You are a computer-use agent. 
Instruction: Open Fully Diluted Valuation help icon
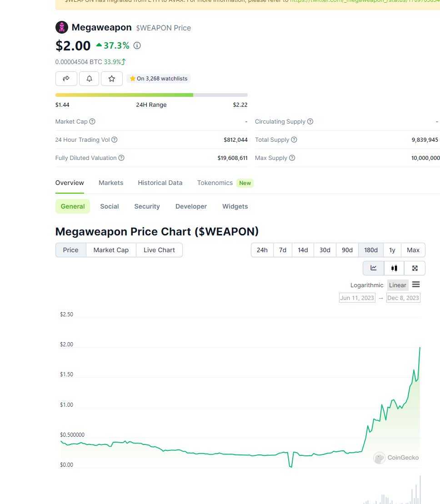click(121, 158)
